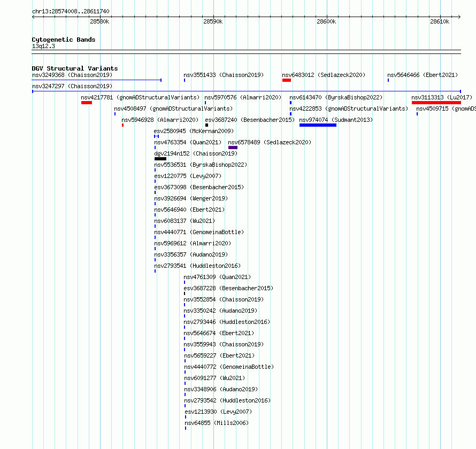The height and width of the screenshot is (449, 476).
Task: Select nsv3552854 (Chaisson2019) label
Action: (x=224, y=299)
